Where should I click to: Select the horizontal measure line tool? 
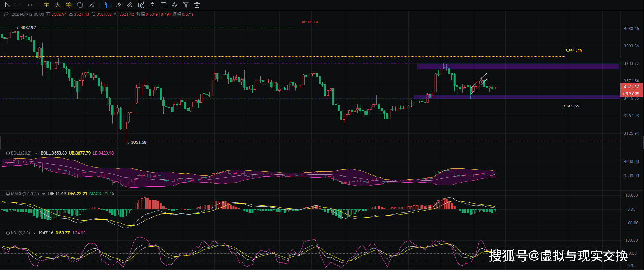click(x=19, y=5)
